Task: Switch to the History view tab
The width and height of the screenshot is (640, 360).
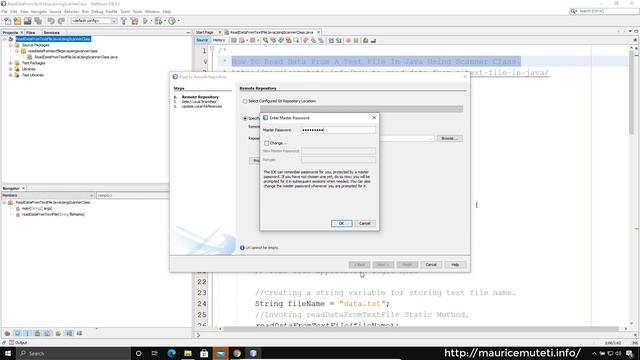Action: click(x=219, y=40)
